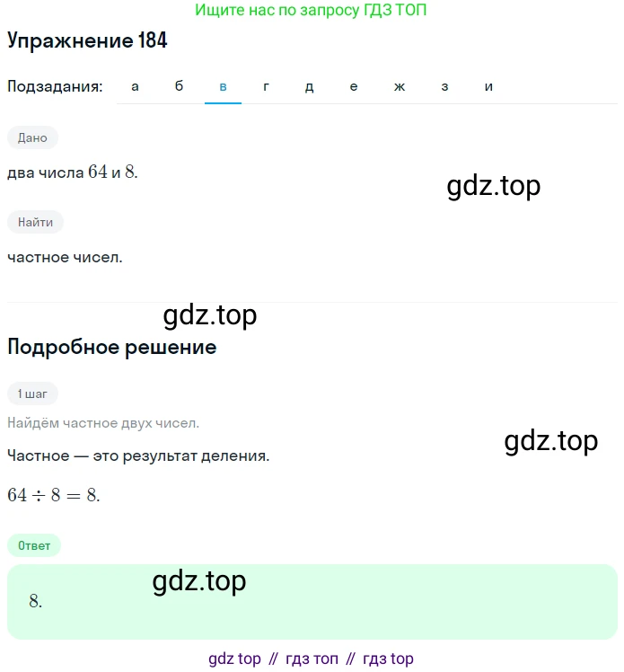The height and width of the screenshot is (672, 624).
Task: Click the «Подзадания:» label
Action: click(x=56, y=86)
